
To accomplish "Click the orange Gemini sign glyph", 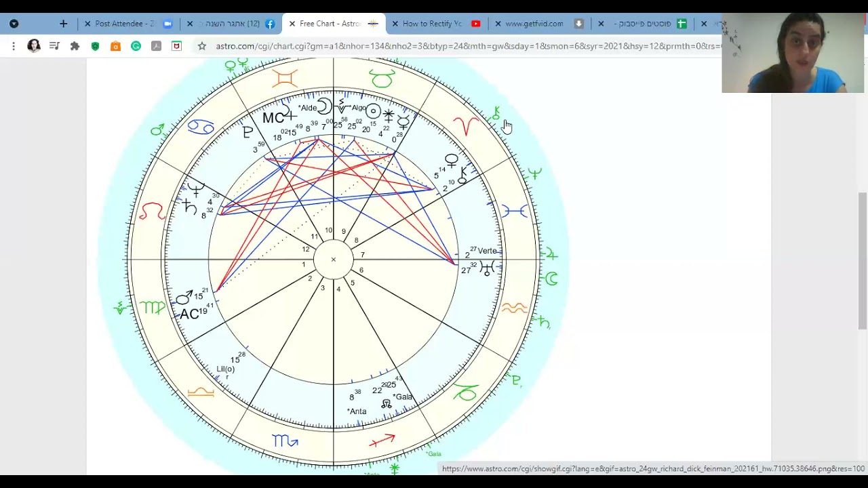I will [x=285, y=79].
